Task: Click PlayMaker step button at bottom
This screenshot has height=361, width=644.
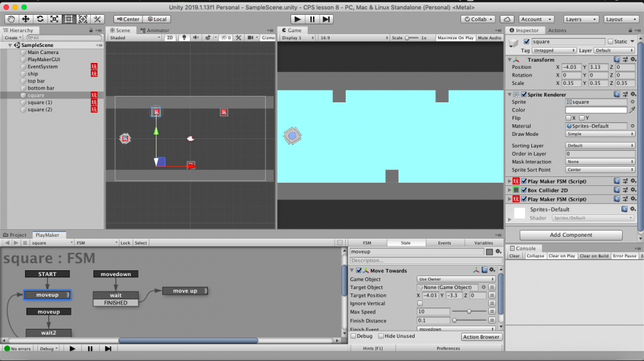Action: (108, 349)
